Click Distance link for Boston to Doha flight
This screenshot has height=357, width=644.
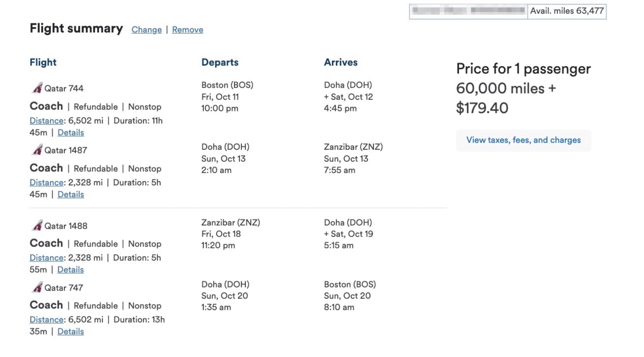click(x=46, y=121)
